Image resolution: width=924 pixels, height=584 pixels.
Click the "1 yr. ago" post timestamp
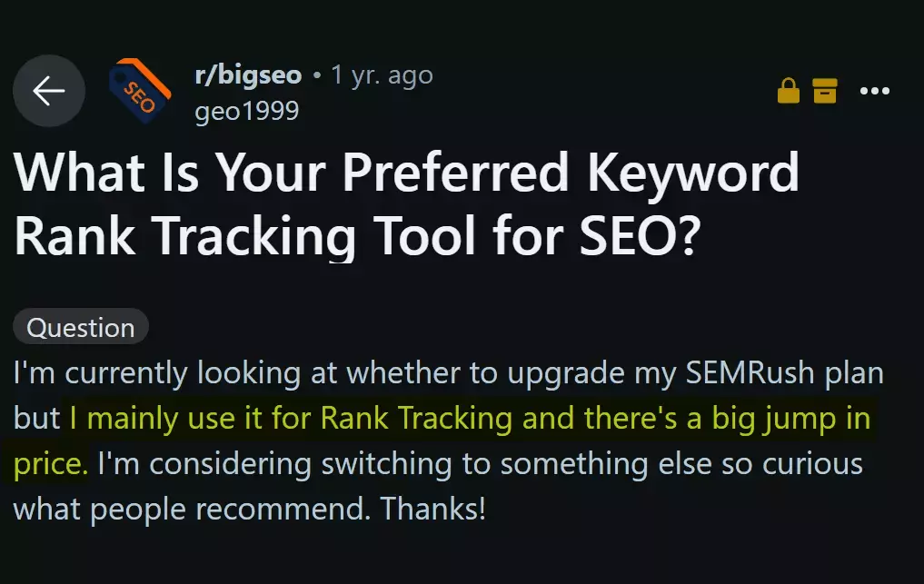coord(382,74)
